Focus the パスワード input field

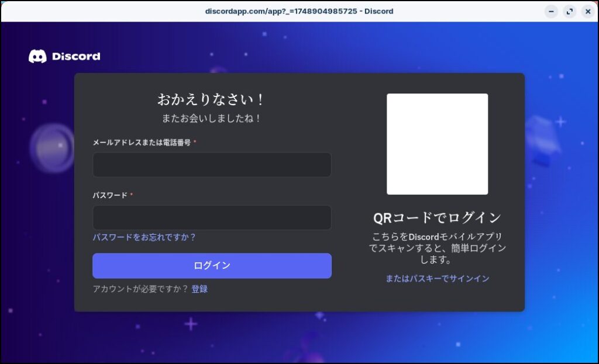212,217
